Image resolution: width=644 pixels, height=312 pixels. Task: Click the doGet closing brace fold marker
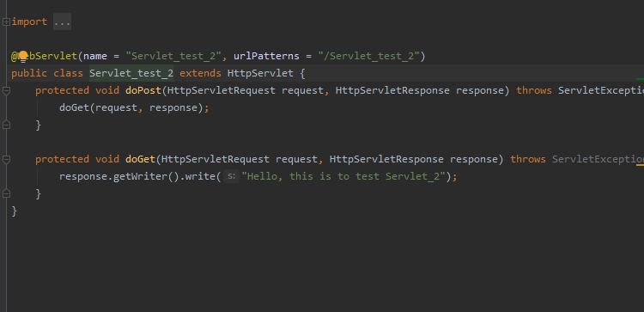6,193
